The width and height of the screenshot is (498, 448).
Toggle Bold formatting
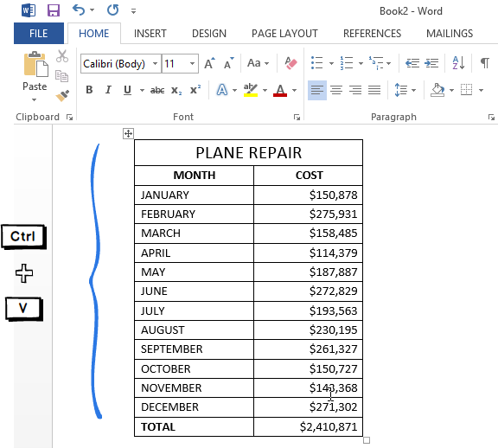(89, 90)
